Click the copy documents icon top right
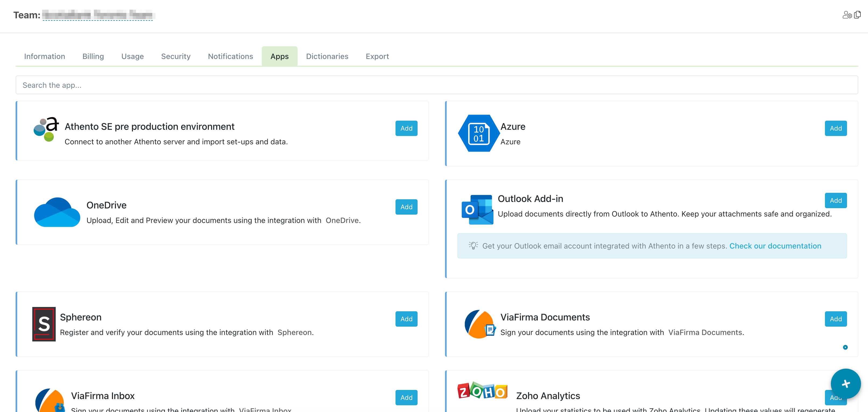The image size is (868, 412). click(x=858, y=15)
